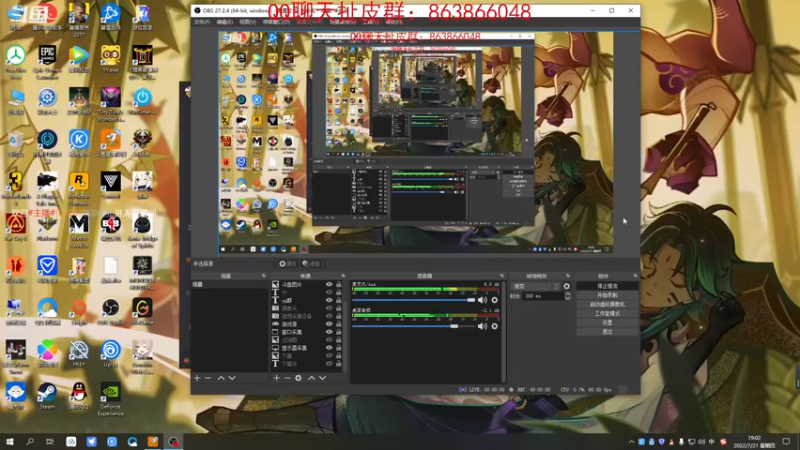Toggle visibility of 窗口采集 source
This screenshot has height=450, width=800.
(329, 332)
